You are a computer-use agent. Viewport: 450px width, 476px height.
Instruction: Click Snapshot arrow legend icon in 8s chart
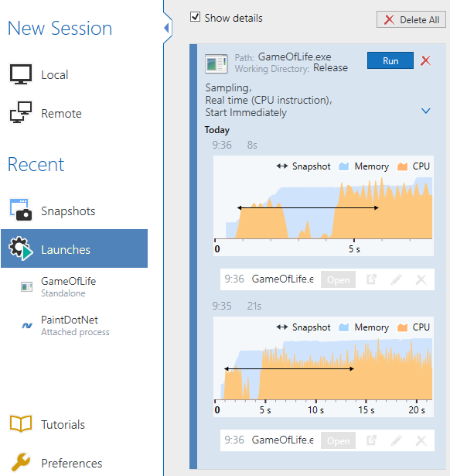click(x=282, y=166)
